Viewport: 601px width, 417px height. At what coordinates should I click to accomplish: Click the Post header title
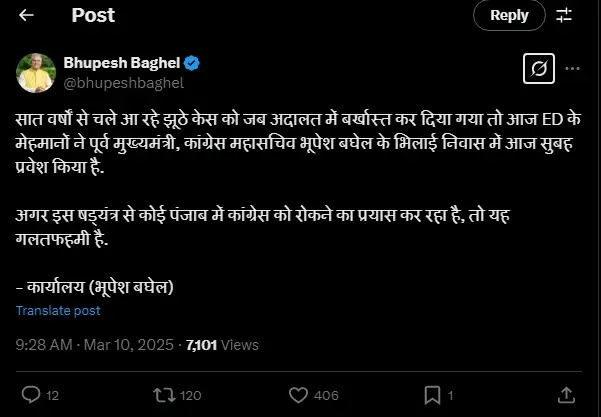[x=93, y=15]
